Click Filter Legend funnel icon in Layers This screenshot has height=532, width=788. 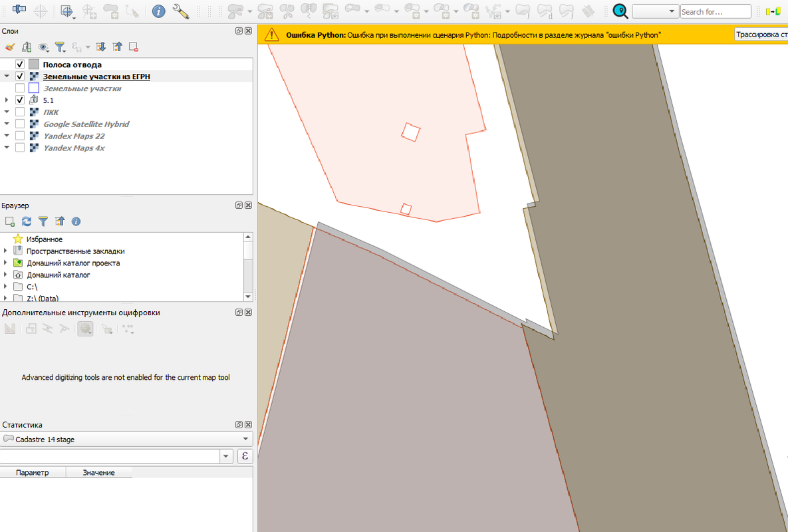[61, 47]
